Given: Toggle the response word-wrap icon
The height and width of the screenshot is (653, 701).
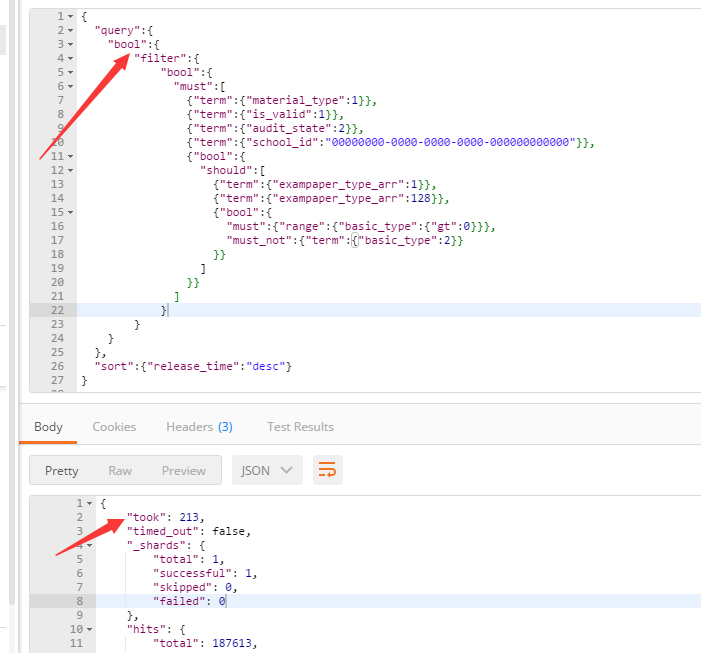Looking at the screenshot, I should coord(327,470).
